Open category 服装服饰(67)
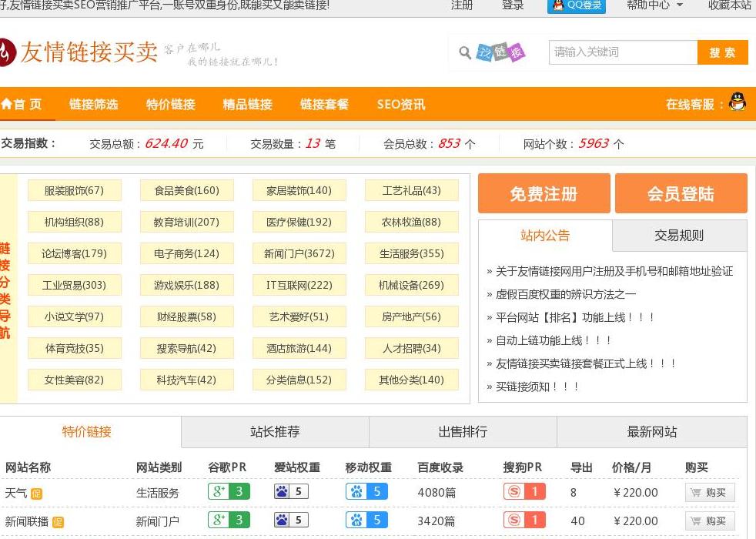The image size is (756, 539). coord(74,190)
